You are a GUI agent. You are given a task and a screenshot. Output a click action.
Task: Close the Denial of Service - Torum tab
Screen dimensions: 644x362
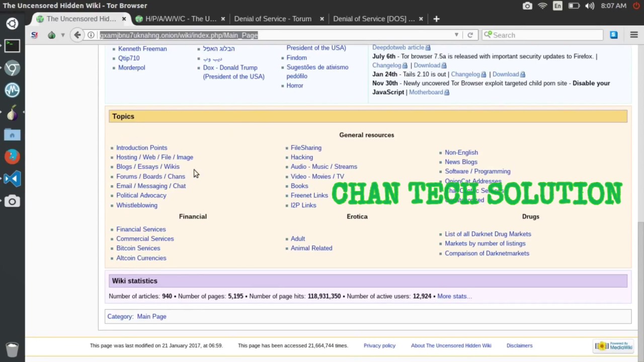tap(322, 19)
